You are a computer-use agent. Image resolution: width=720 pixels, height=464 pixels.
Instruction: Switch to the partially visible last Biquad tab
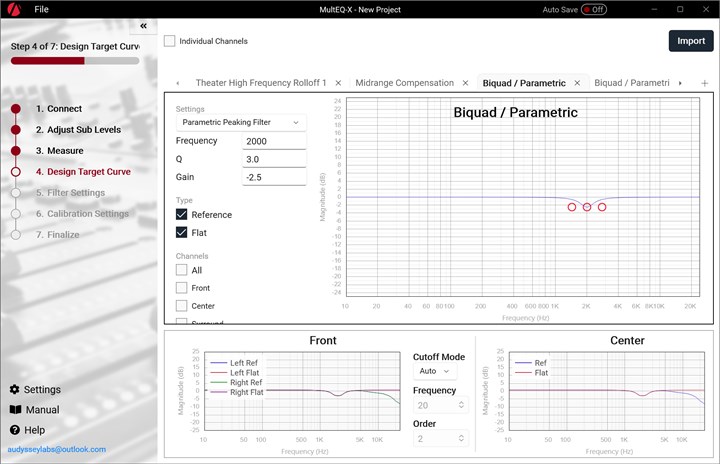tap(632, 83)
